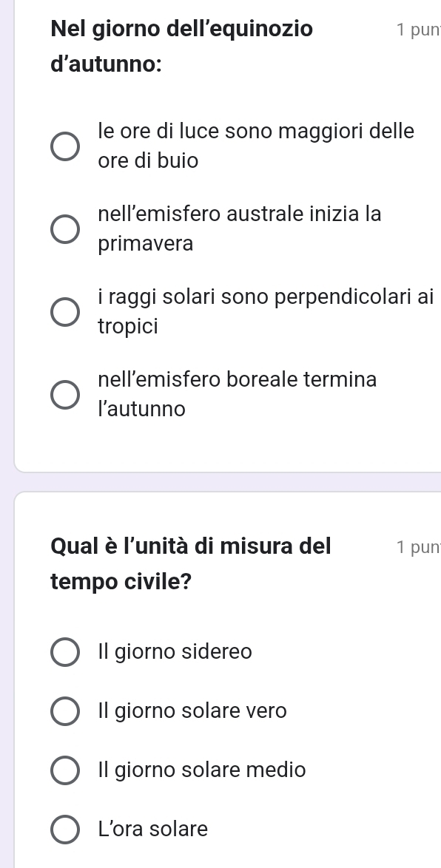Click label text 'nell'emisfero australe inizia la primavera'
This screenshot has width=441, height=868.
point(240,229)
